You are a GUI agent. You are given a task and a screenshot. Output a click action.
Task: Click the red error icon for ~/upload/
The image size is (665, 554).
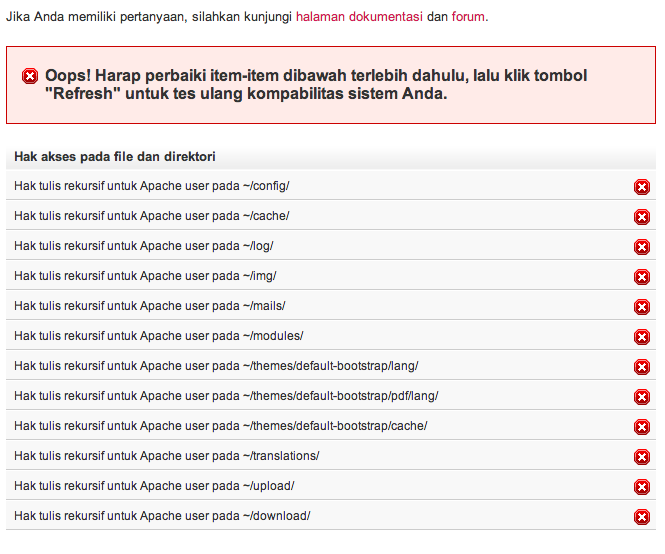[x=642, y=487]
